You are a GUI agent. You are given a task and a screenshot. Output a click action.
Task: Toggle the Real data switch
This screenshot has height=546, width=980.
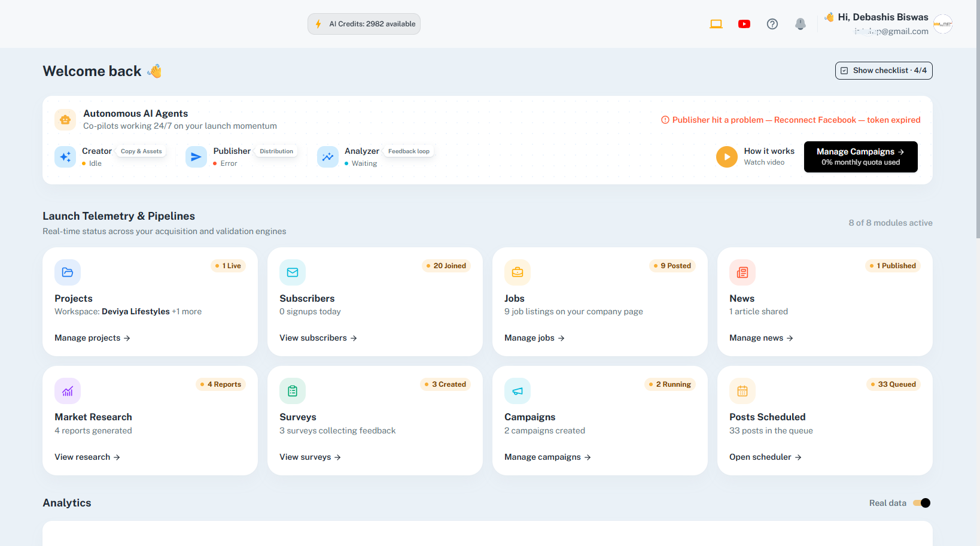pyautogui.click(x=922, y=503)
